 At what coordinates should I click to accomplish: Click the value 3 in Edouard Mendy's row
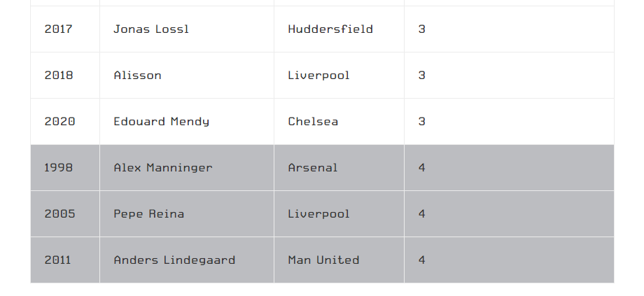(422, 122)
